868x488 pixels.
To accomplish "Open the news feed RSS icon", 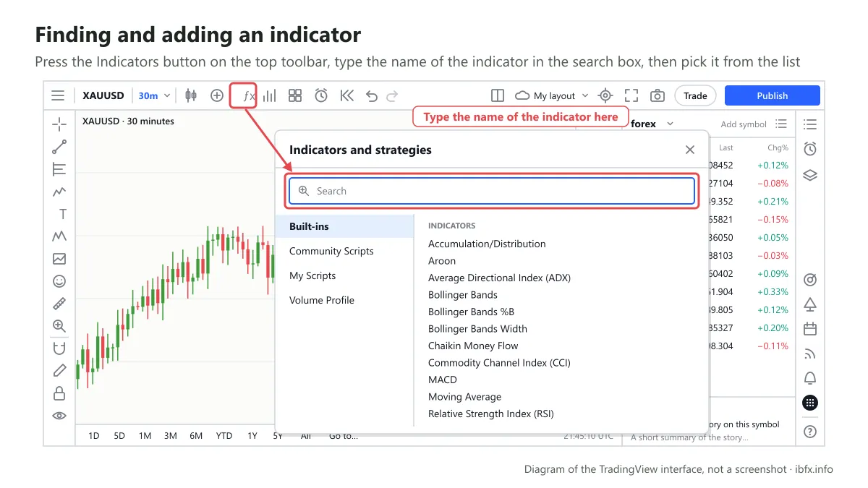I will click(810, 354).
